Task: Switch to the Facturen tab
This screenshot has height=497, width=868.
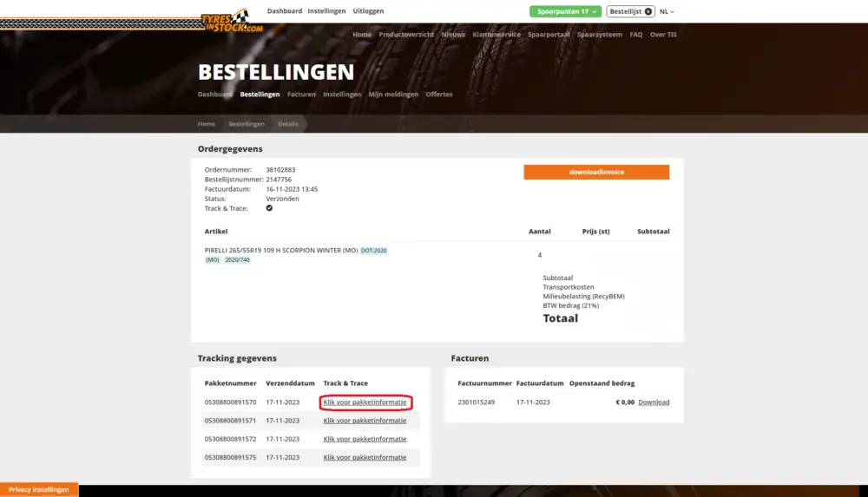Action: click(301, 94)
